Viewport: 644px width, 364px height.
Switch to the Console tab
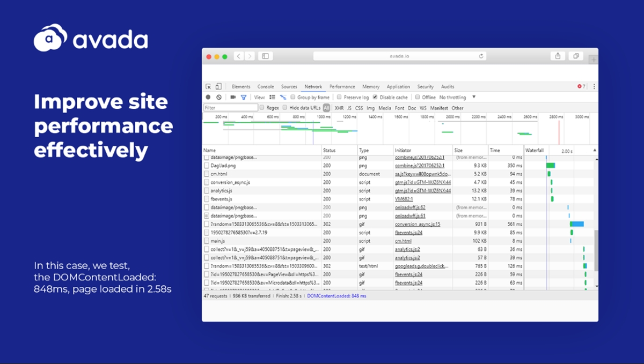pyautogui.click(x=266, y=86)
